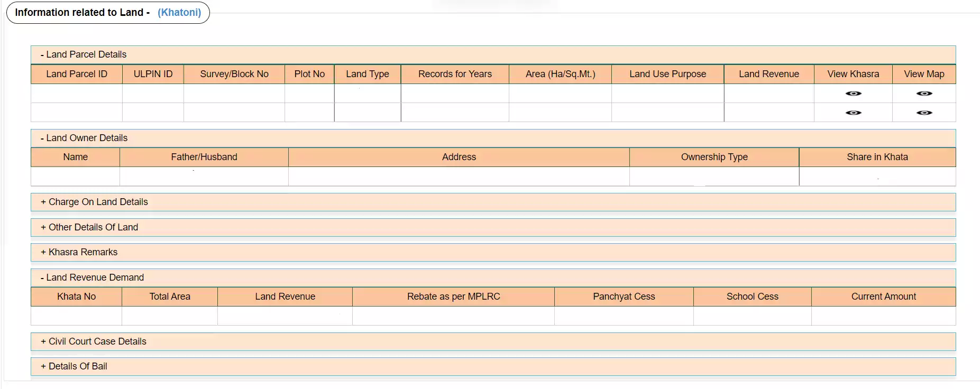980x389 pixels.
Task: Click the View Khasra eye icon in second row
Action: point(853,113)
